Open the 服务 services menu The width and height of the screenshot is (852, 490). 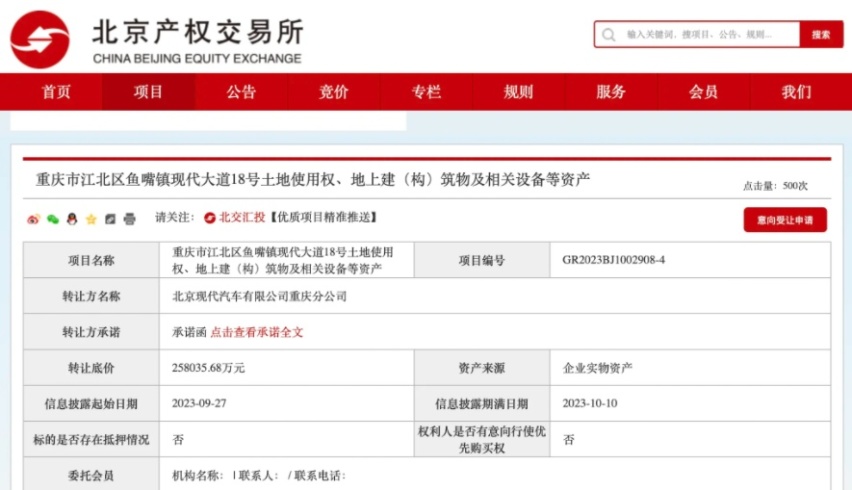pos(611,92)
